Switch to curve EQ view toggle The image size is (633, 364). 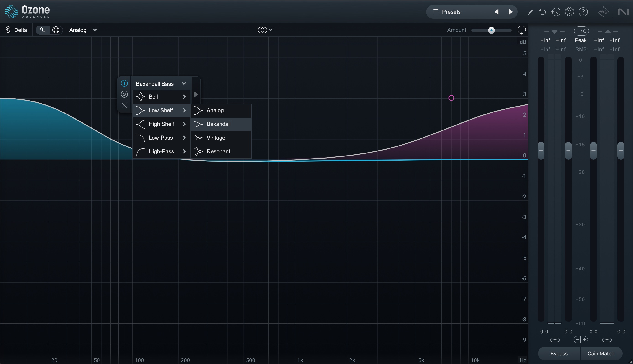42,30
